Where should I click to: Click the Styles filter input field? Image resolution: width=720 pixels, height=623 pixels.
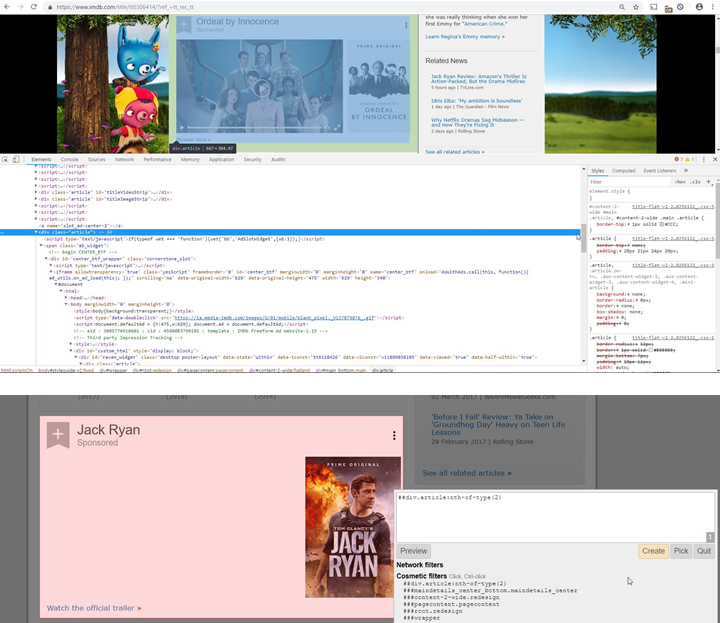click(629, 182)
